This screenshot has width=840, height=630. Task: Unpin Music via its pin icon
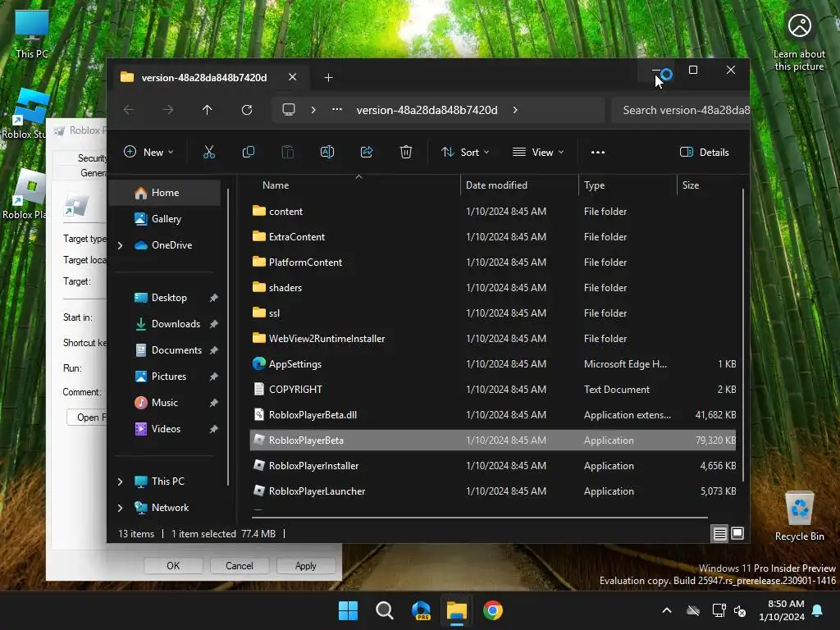(214, 403)
